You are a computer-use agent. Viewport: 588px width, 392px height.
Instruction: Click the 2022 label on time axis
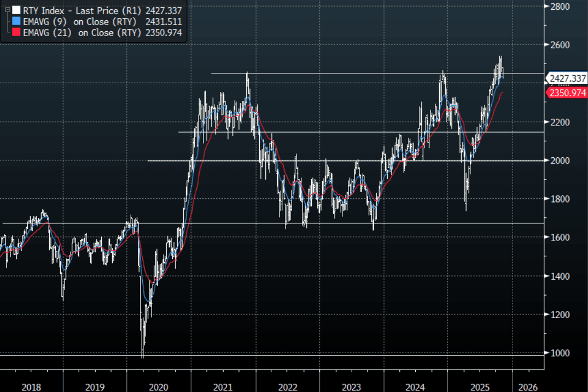(288, 387)
